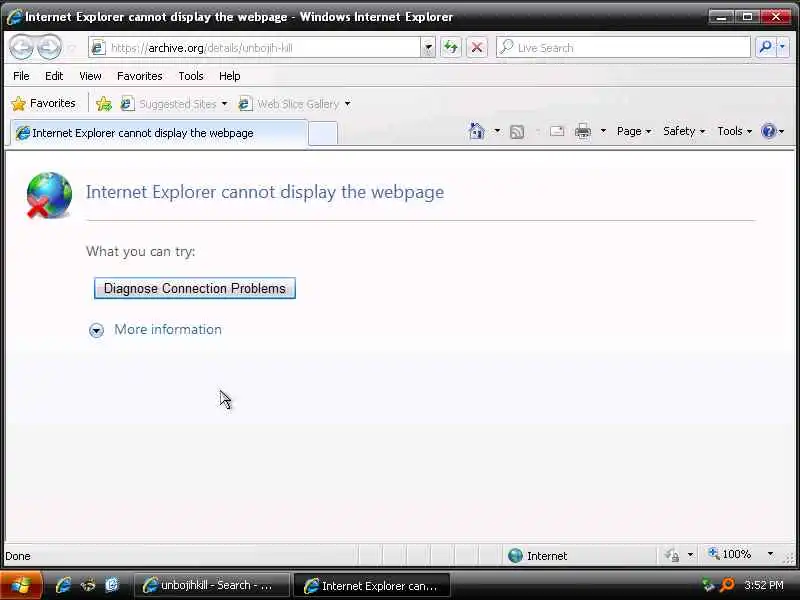Click the orange search tray icon
The image size is (800, 600).
pyautogui.click(x=728, y=585)
